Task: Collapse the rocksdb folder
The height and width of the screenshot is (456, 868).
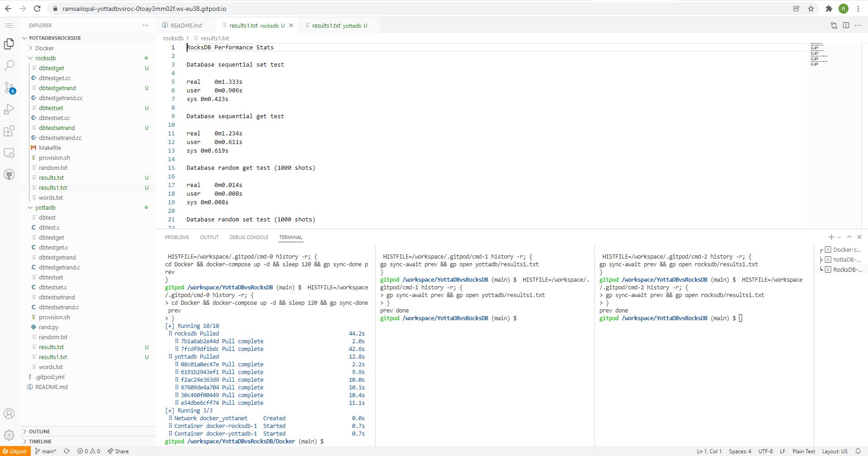Action: pyautogui.click(x=45, y=58)
